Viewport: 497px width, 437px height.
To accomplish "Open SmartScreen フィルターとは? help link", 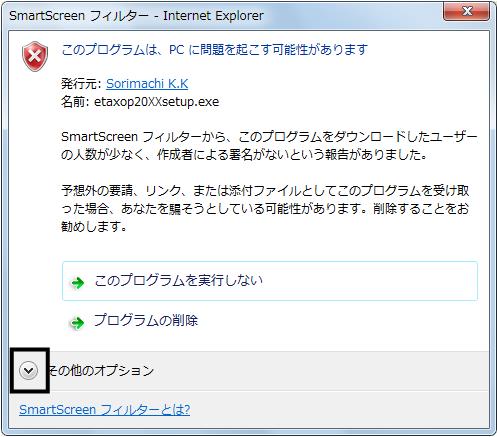I will 105,409.
